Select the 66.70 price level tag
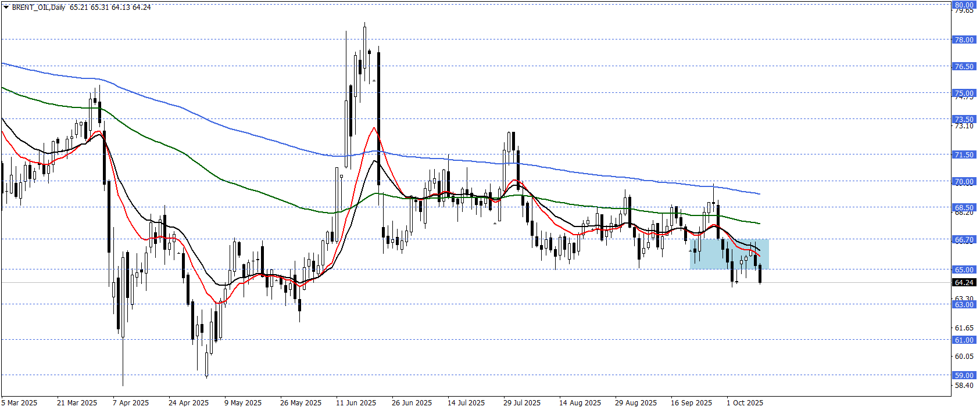 964,239
